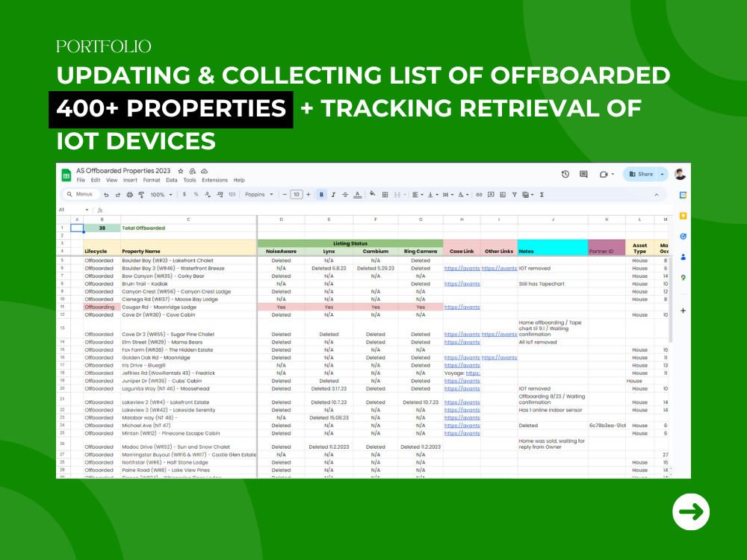Viewport: 747px width, 560px height.
Task: Toggle bold formatting button
Action: [x=321, y=195]
